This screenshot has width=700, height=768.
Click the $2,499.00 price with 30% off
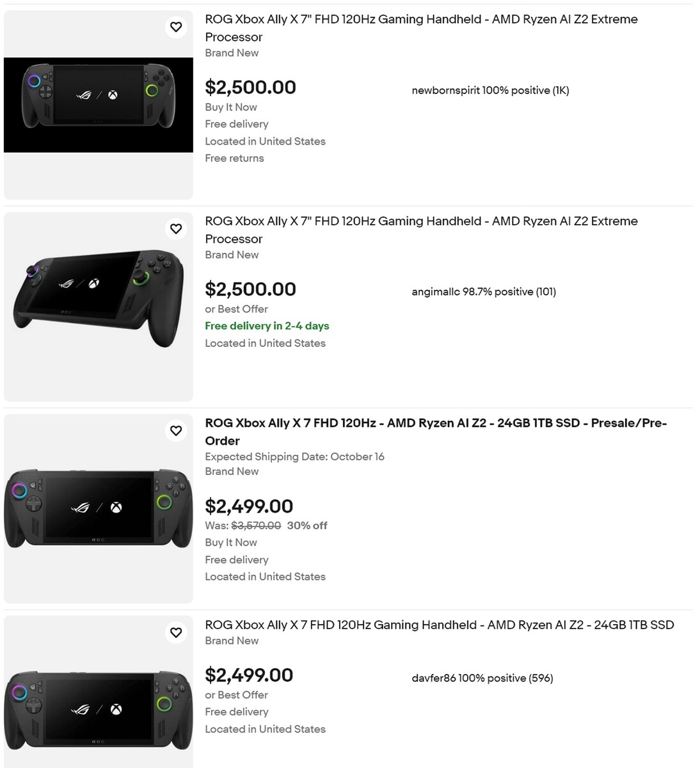[249, 506]
